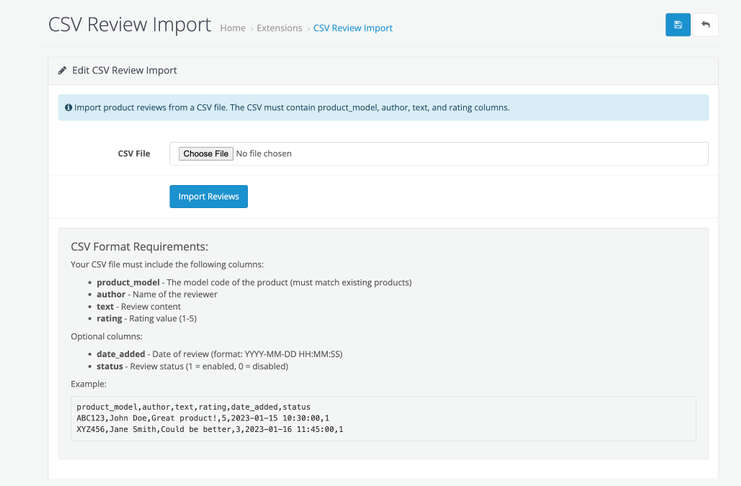Click 'Your CSV file must include' sentence
Viewport: 741px width, 486px height.
(167, 264)
